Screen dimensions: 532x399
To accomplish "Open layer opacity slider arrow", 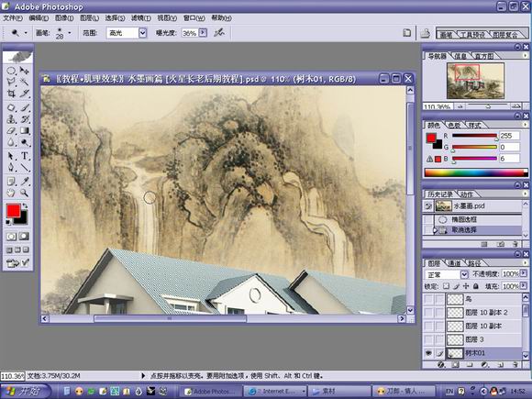I will pos(524,273).
